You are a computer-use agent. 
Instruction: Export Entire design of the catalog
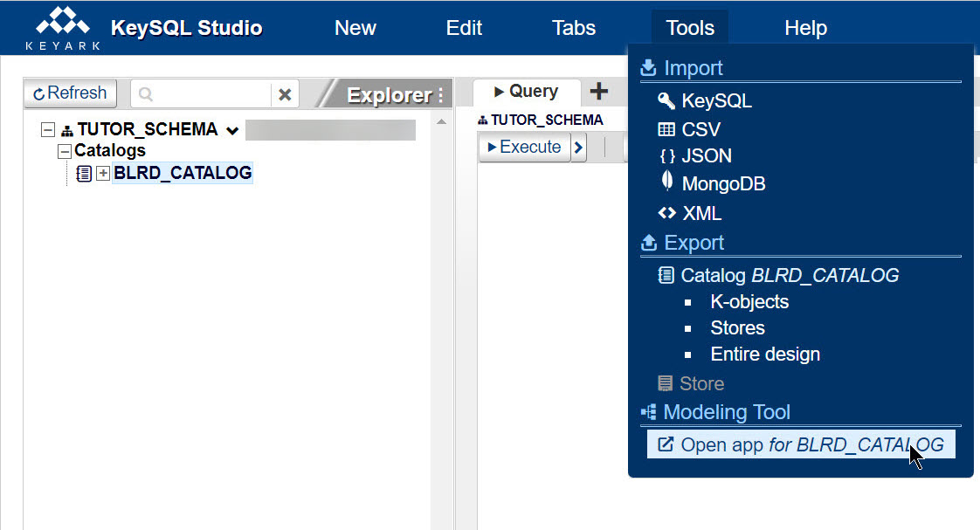pos(765,354)
